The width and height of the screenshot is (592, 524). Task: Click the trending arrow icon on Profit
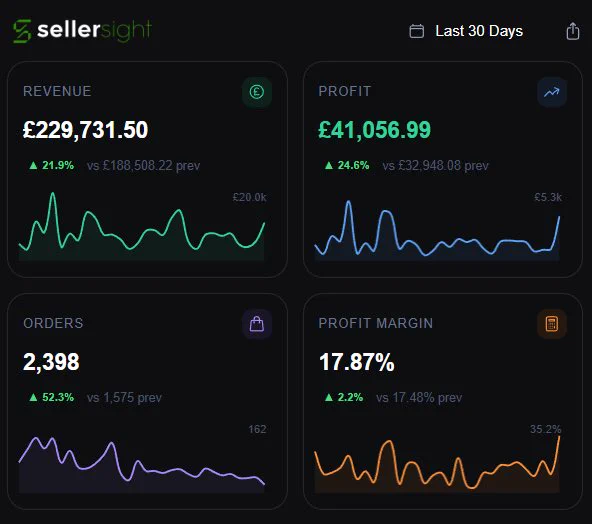(552, 92)
